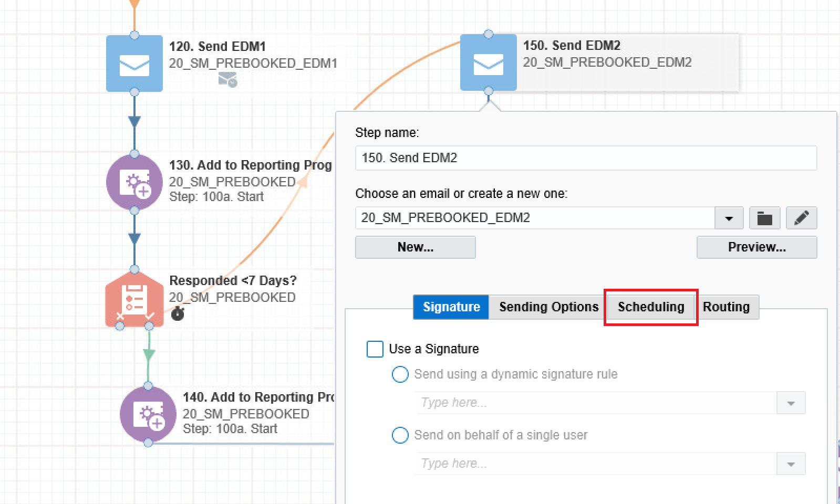Click the 130. Add to Reporting Program step icon
Image resolution: width=840 pixels, height=504 pixels.
point(134,182)
